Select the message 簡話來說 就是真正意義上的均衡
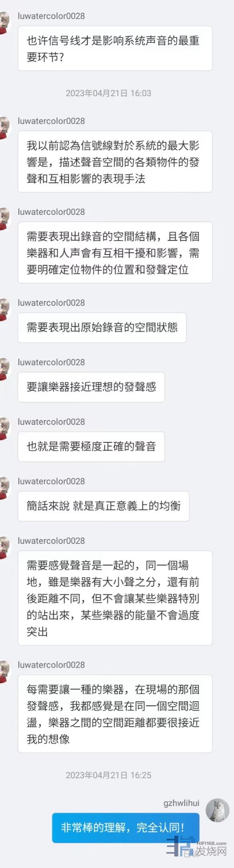The width and height of the screenshot is (234, 868). [103, 506]
